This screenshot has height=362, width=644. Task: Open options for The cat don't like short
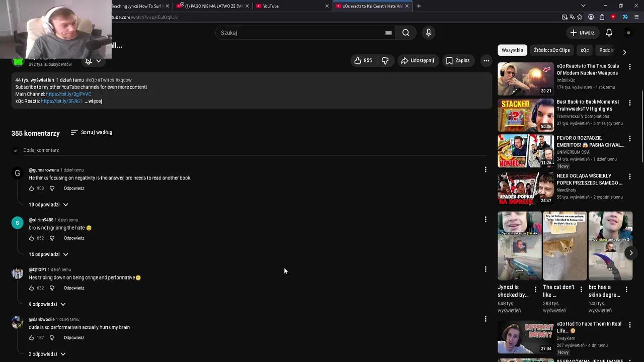point(581,290)
